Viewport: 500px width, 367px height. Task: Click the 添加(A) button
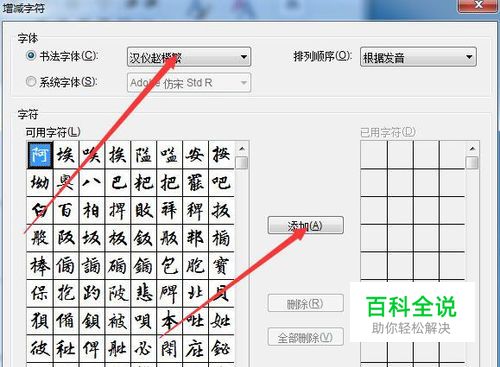[x=305, y=225]
